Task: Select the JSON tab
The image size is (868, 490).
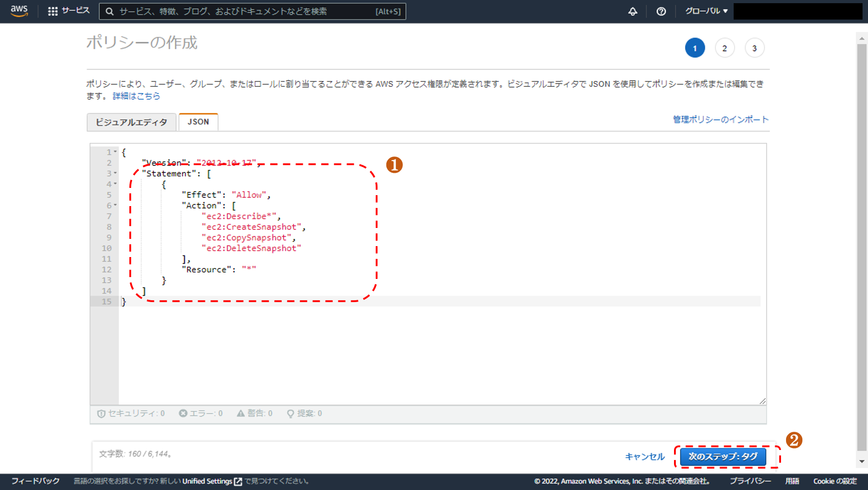Action: 198,122
